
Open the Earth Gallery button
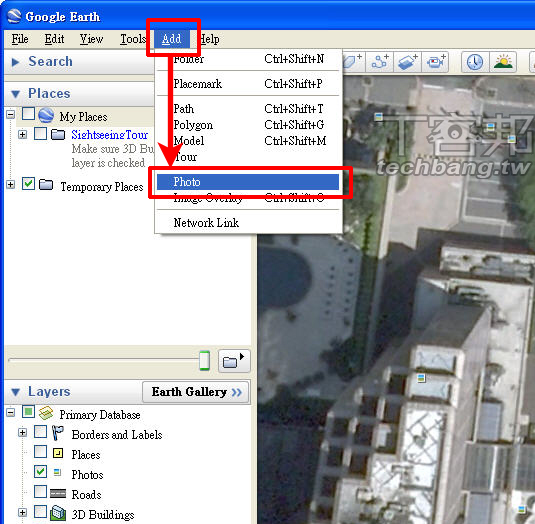pyautogui.click(x=196, y=392)
